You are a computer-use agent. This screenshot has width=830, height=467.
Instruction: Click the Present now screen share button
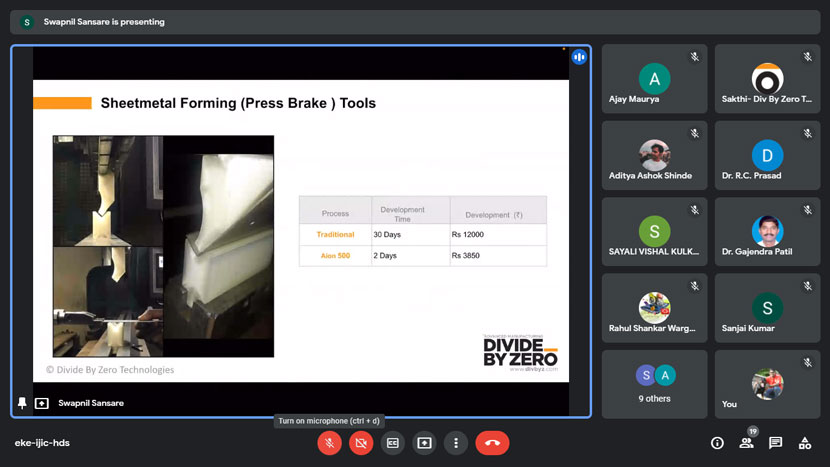(x=425, y=443)
